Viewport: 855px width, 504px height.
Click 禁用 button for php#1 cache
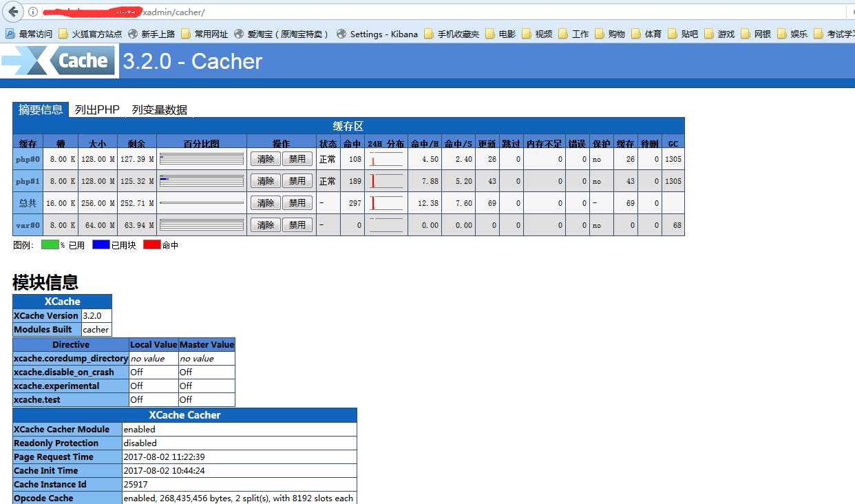[297, 181]
